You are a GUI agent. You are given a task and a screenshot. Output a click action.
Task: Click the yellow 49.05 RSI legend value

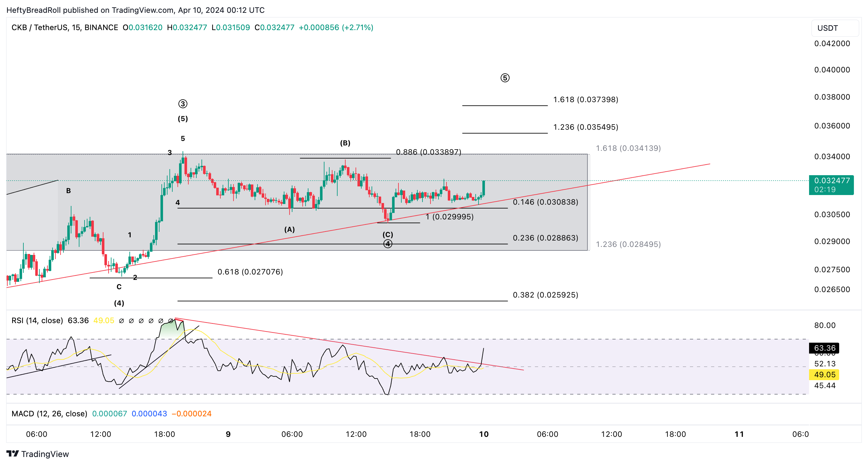click(104, 321)
